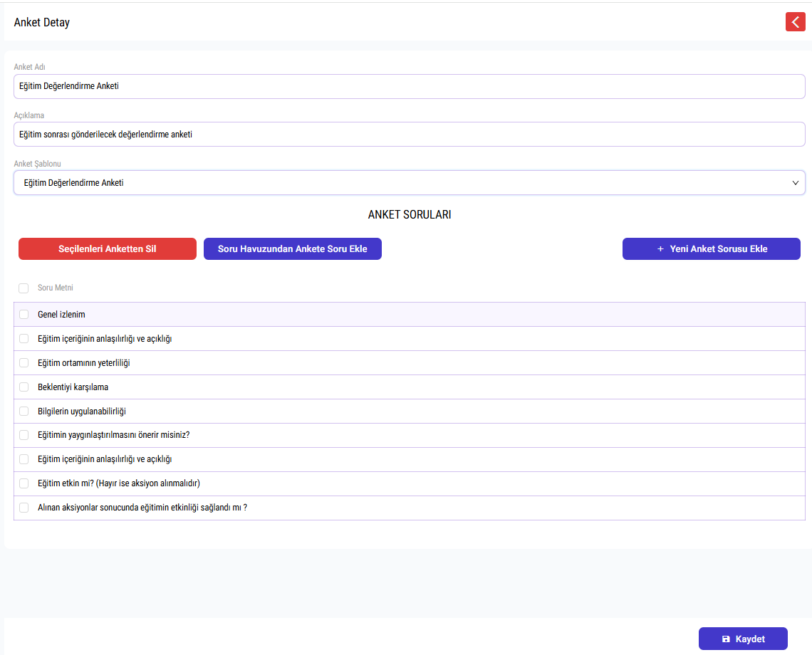
Task: Click the Soru Metni column header
Action: coord(56,288)
